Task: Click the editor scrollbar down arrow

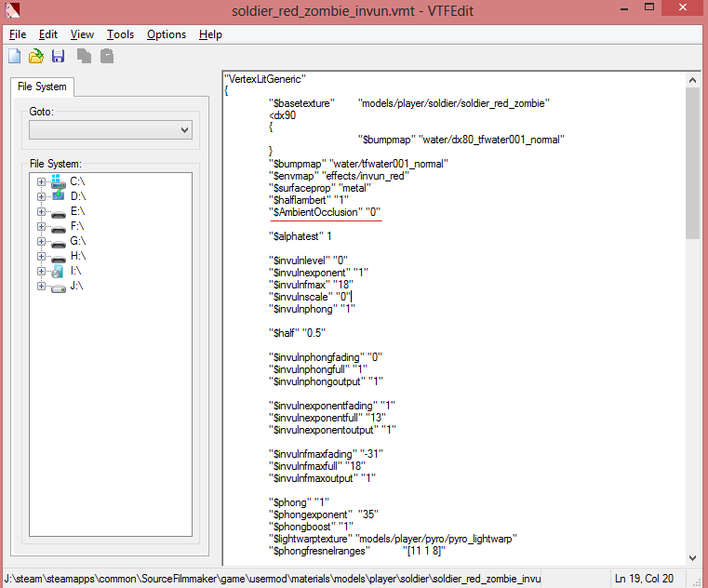Action: (x=692, y=557)
